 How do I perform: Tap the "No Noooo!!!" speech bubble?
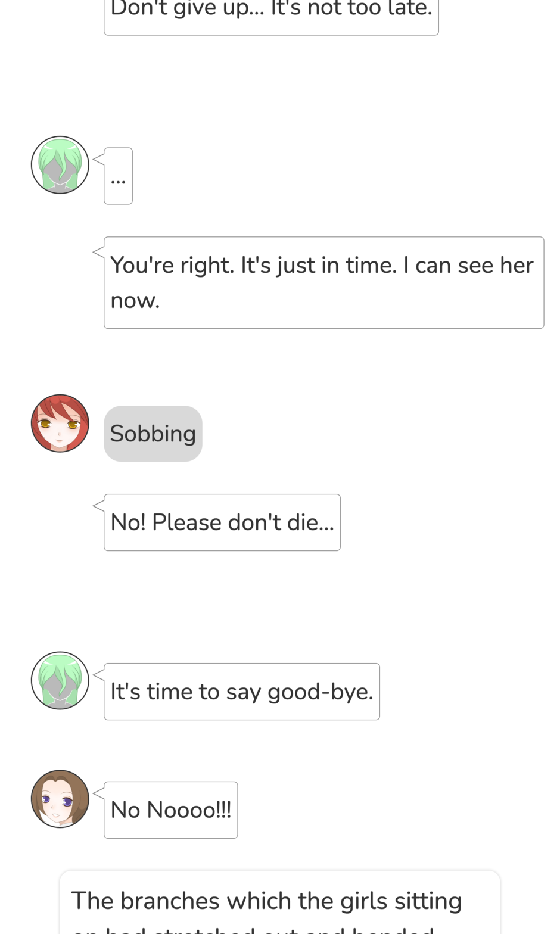pos(171,810)
